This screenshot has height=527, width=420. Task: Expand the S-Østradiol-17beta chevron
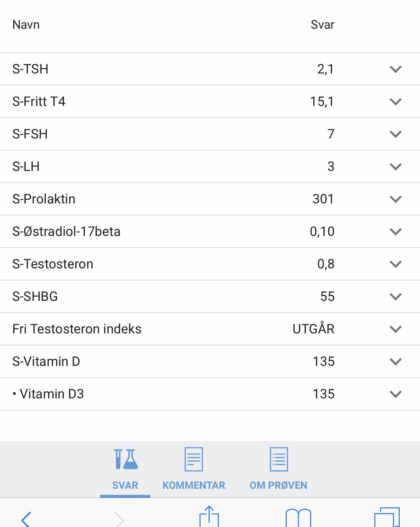pyautogui.click(x=395, y=232)
